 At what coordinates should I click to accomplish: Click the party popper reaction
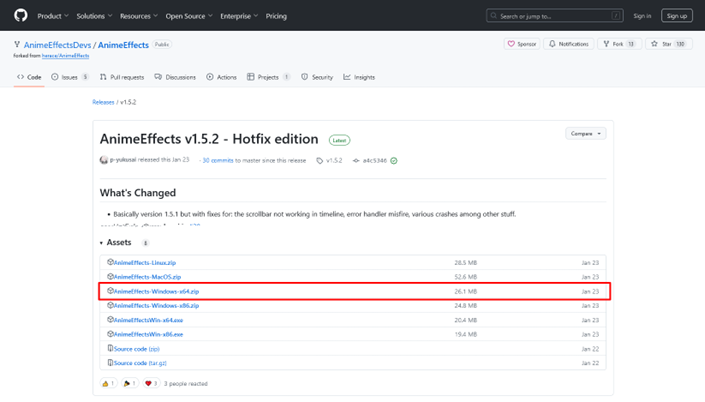(129, 384)
